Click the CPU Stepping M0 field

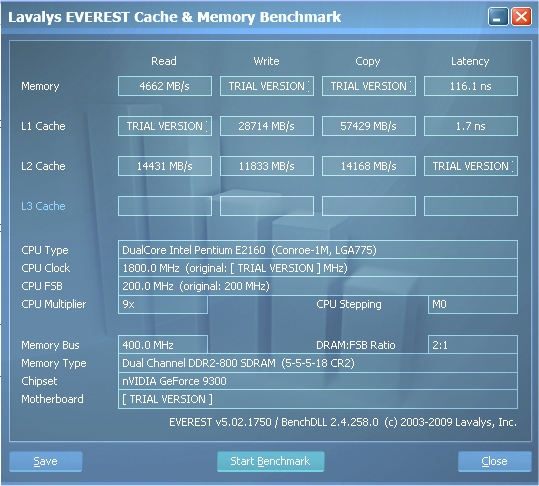[473, 304]
